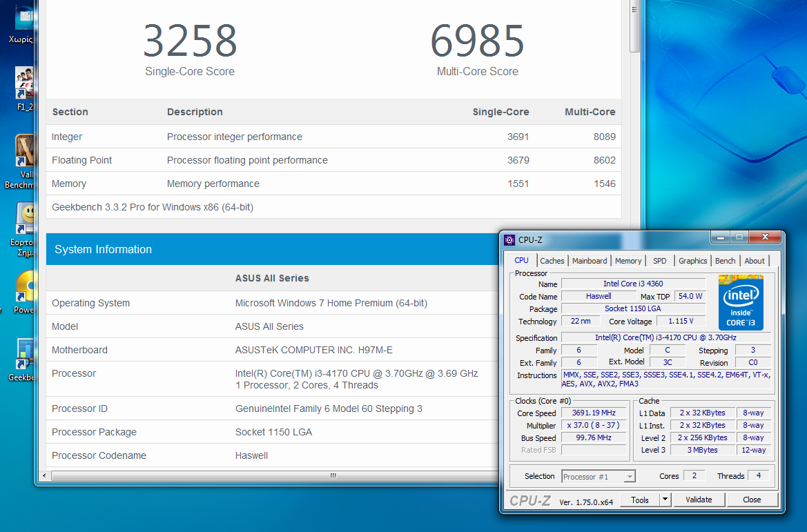Open the Bench tab in CPU-Z
Viewport: 807px width, 532px height.
(725, 261)
